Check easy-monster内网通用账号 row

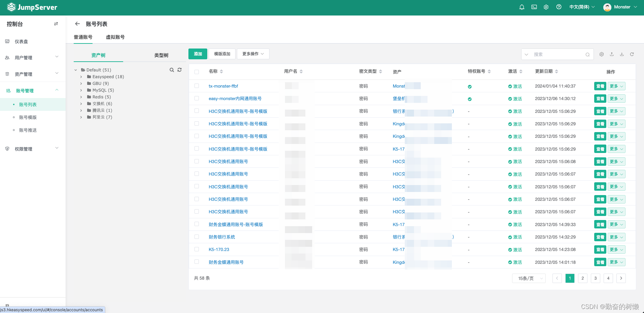(197, 98)
